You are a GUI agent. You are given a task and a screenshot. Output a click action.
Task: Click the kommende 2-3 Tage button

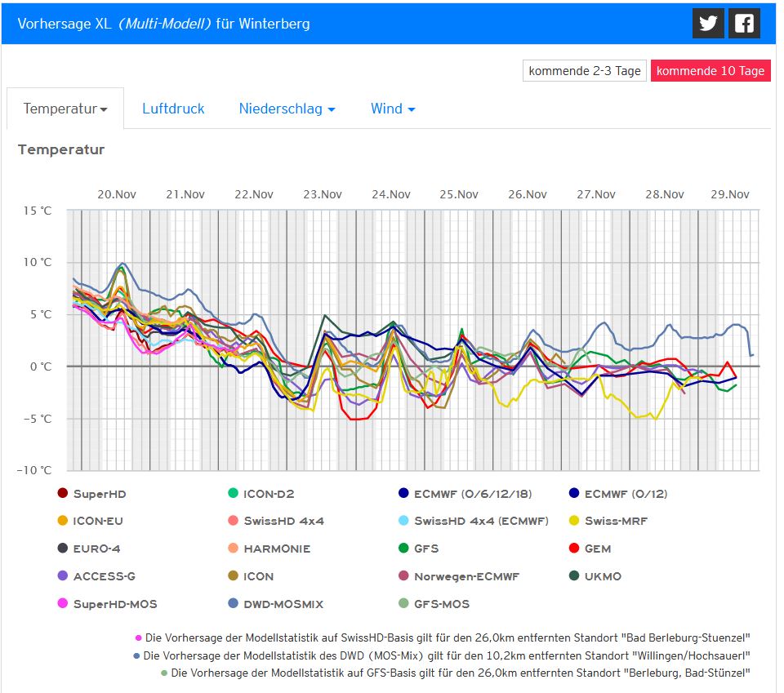tap(583, 71)
